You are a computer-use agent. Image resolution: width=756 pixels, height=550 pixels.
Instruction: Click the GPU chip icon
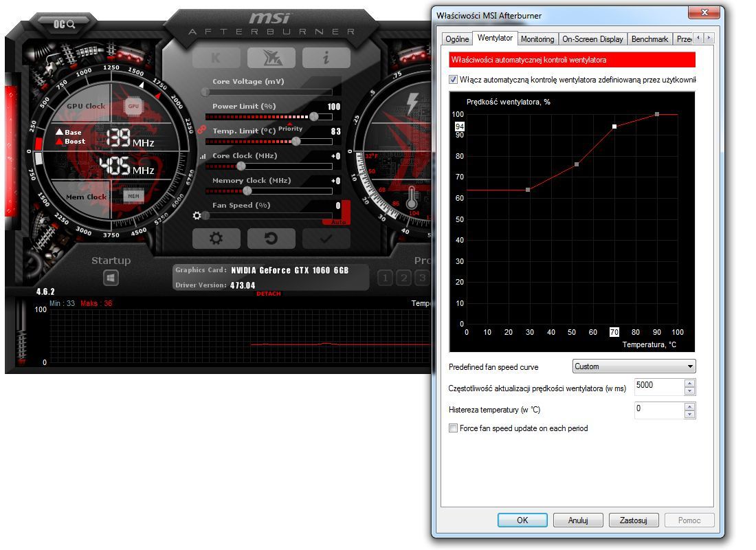pos(133,106)
